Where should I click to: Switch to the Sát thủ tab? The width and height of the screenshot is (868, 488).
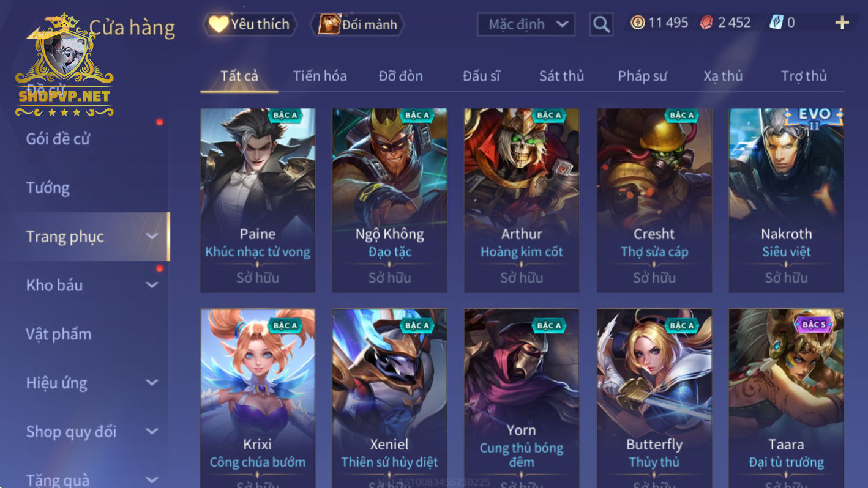point(561,76)
